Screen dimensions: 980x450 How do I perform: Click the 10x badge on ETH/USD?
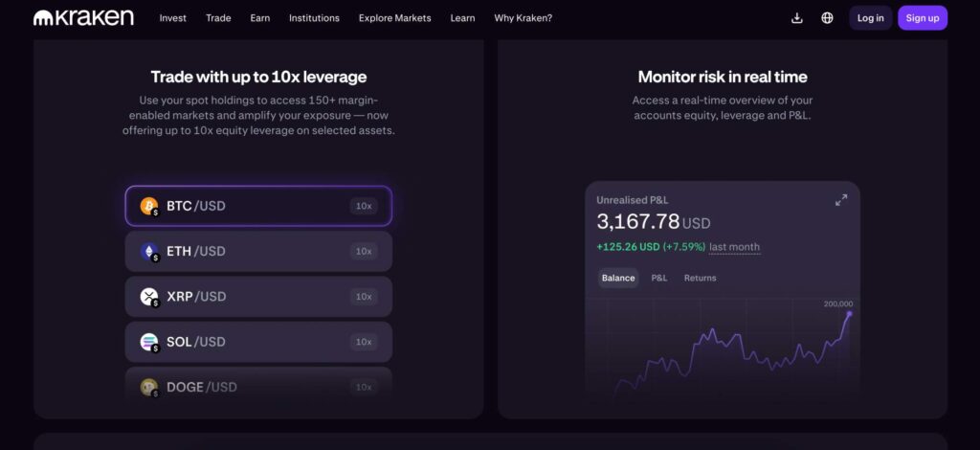point(364,251)
